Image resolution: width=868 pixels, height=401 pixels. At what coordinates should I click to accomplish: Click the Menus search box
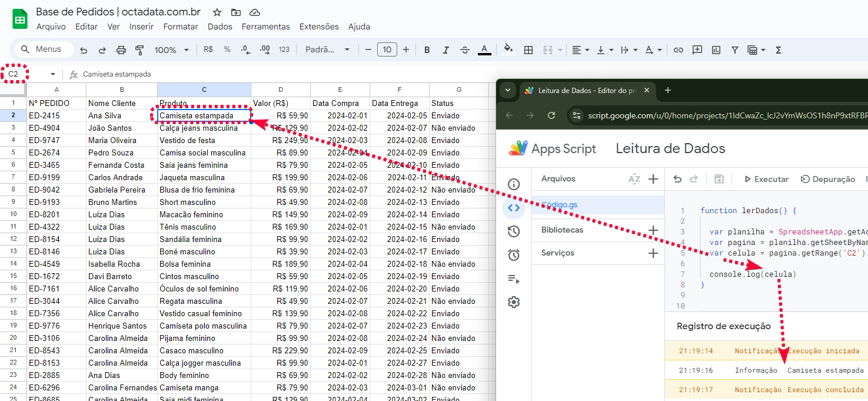[x=43, y=49]
